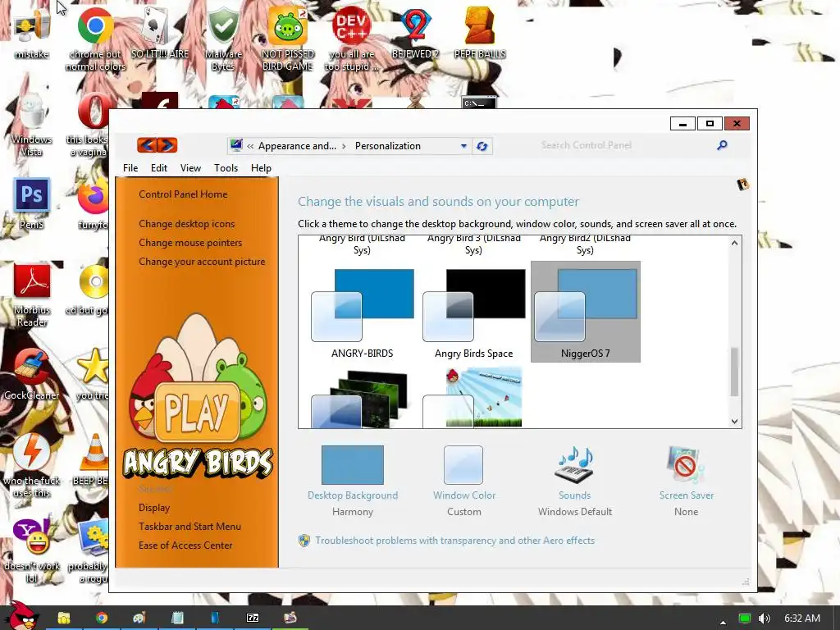Screen dimensions: 840x630
Task: Select the green landscapes theme in bottom row
Action: point(362,399)
